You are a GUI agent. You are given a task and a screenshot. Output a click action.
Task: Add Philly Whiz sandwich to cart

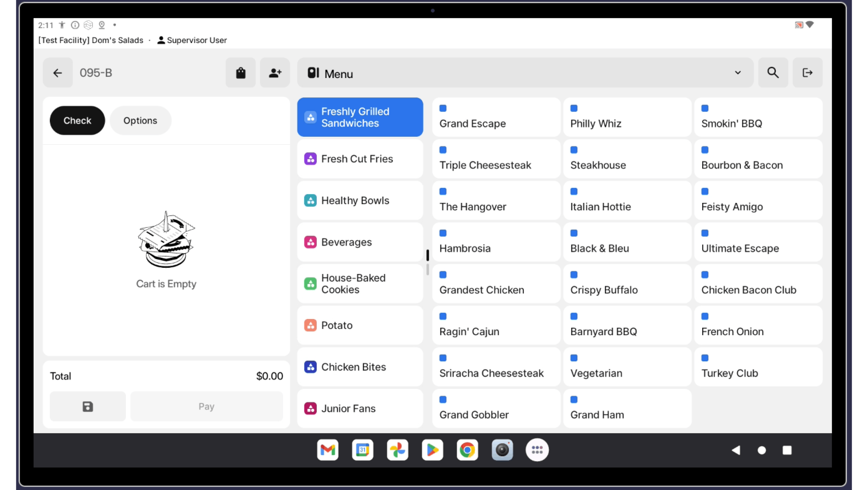pyautogui.click(x=627, y=117)
